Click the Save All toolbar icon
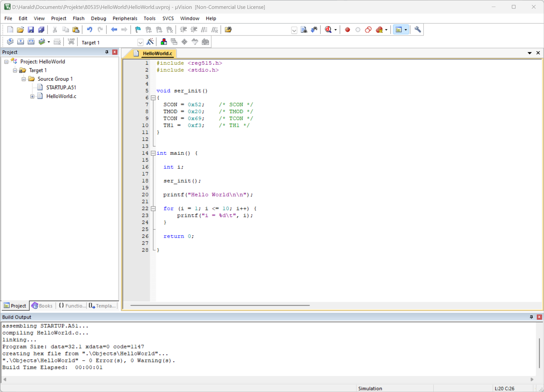This screenshot has width=544, height=392. point(41,30)
